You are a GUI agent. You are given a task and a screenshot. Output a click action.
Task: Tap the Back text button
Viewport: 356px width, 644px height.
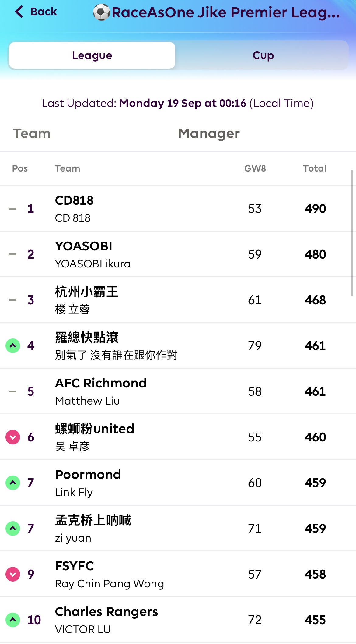[44, 12]
